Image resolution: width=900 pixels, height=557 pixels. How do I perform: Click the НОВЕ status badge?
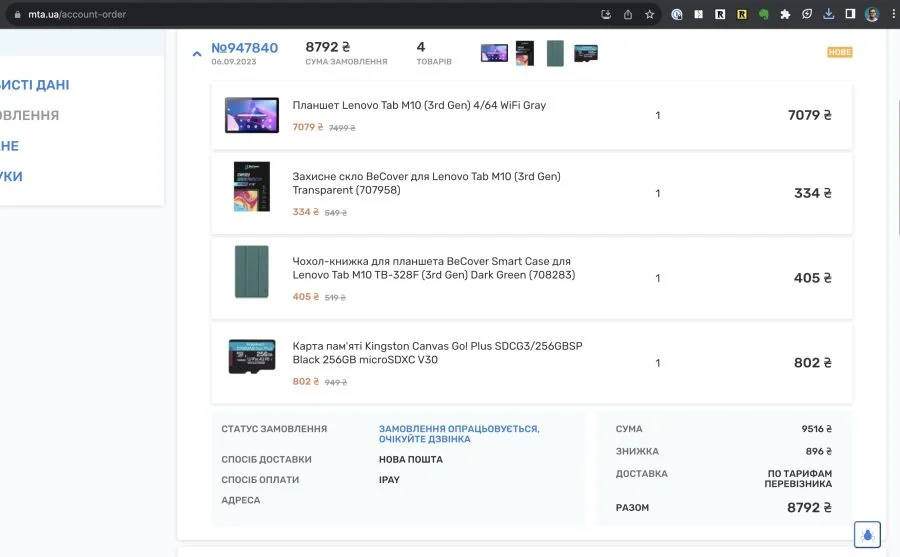pyautogui.click(x=839, y=52)
